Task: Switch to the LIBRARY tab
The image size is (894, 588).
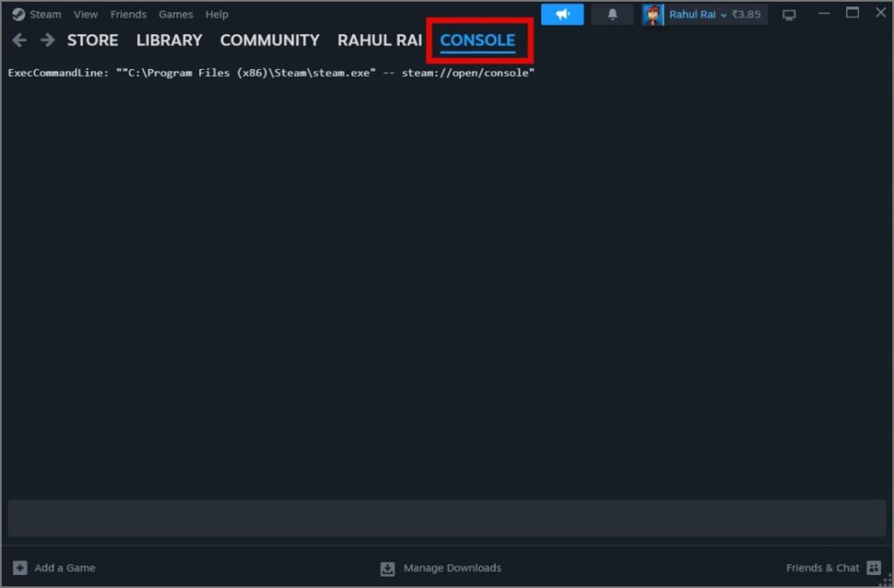Action: coord(169,40)
